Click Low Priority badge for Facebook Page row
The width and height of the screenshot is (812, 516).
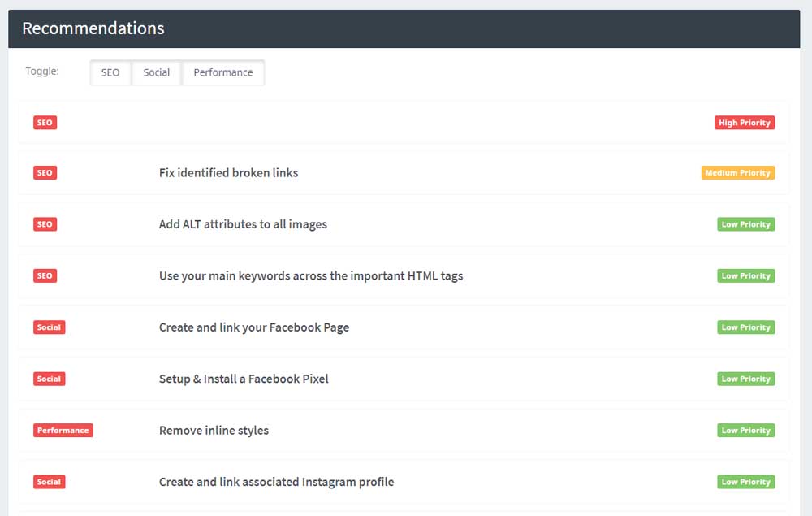point(746,327)
